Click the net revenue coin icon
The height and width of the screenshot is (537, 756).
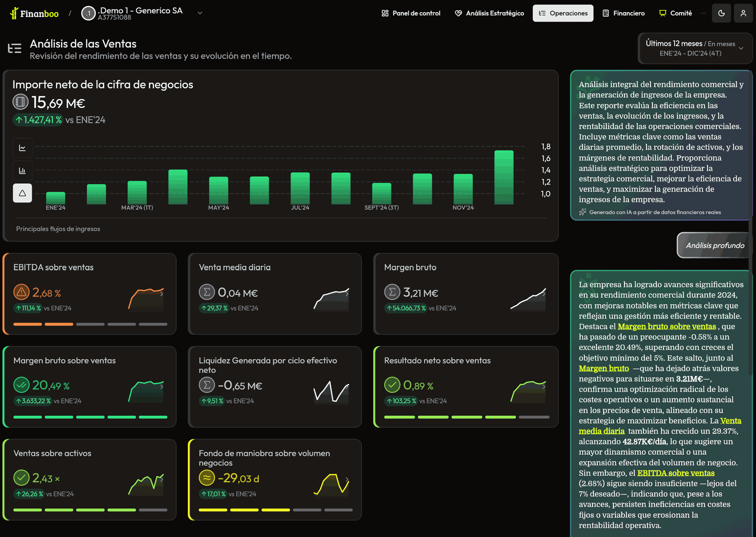pyautogui.click(x=20, y=102)
